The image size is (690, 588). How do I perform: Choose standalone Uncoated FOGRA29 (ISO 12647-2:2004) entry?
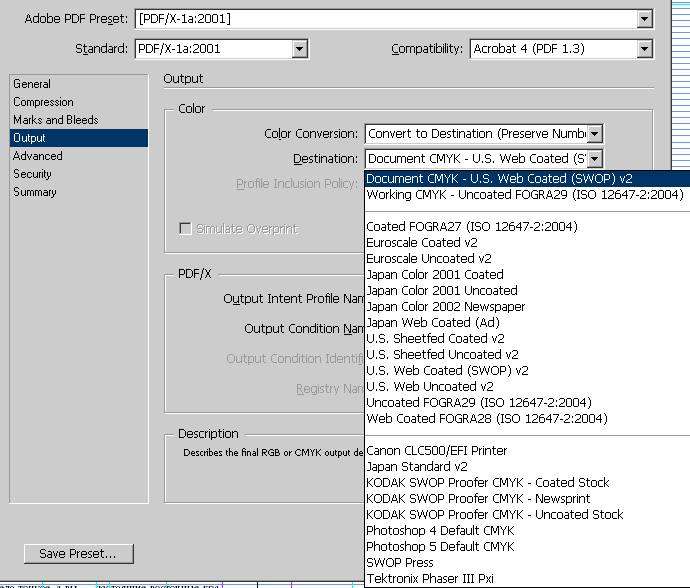[x=527, y=402]
